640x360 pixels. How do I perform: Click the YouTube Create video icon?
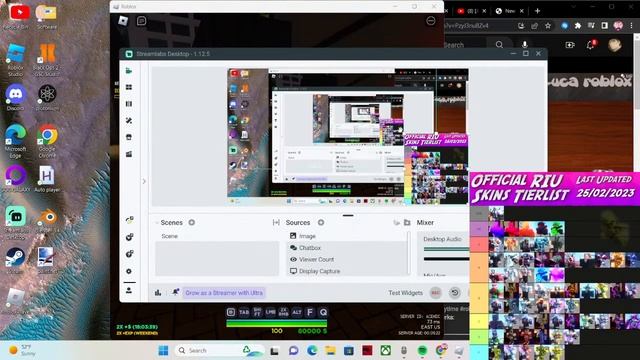point(570,45)
